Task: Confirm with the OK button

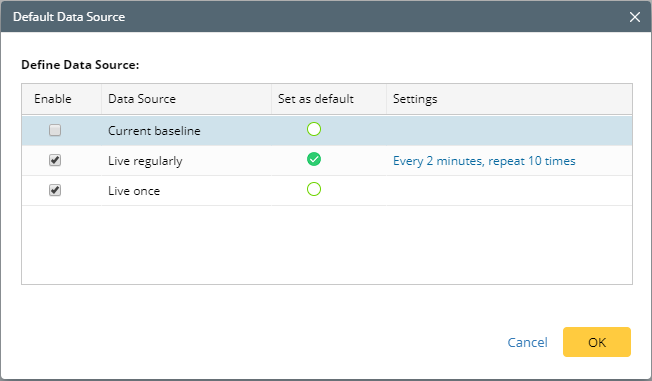Action: pos(597,342)
